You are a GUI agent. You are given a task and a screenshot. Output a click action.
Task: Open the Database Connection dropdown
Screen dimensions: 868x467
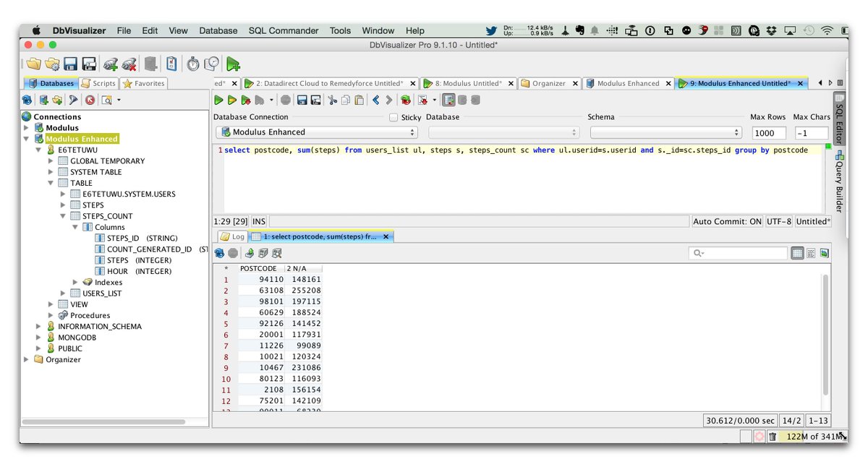coord(412,132)
